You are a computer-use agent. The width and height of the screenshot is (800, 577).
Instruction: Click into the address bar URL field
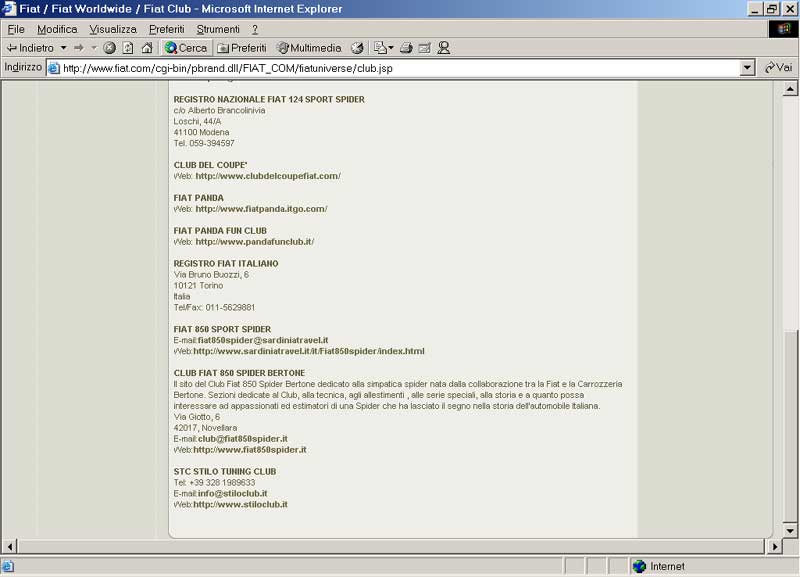[x=393, y=68]
